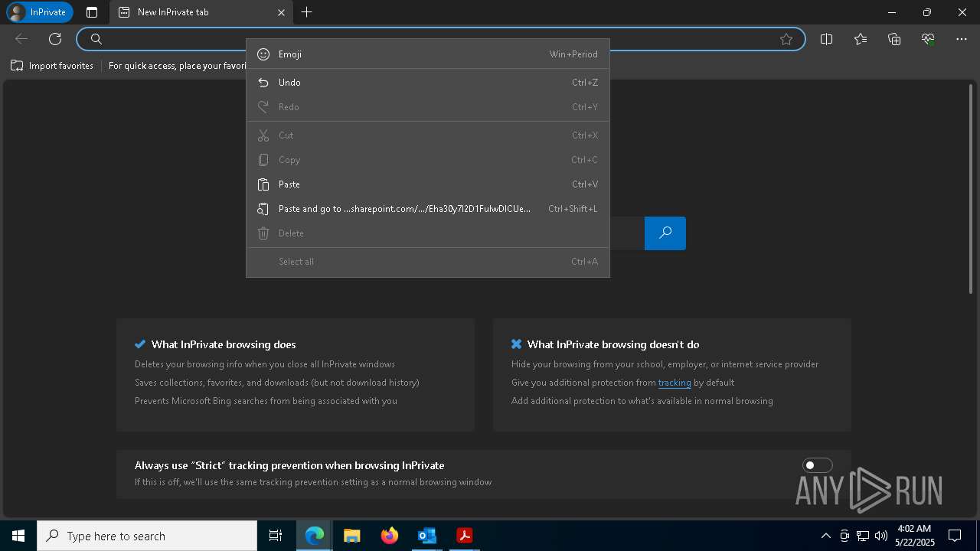Show hidden tray icons chevron

(825, 536)
